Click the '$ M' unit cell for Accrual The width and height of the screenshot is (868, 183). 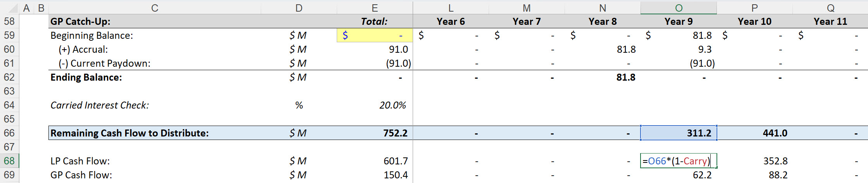(299, 49)
